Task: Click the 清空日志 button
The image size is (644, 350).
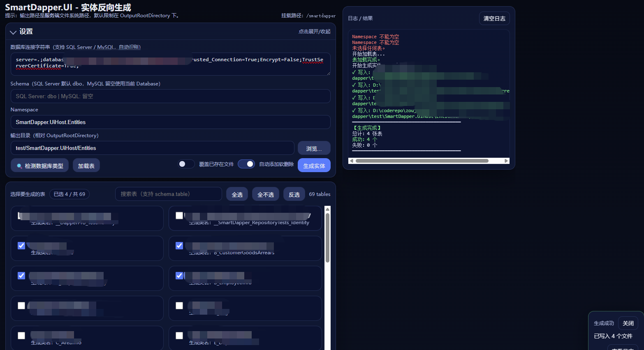Action: click(494, 18)
